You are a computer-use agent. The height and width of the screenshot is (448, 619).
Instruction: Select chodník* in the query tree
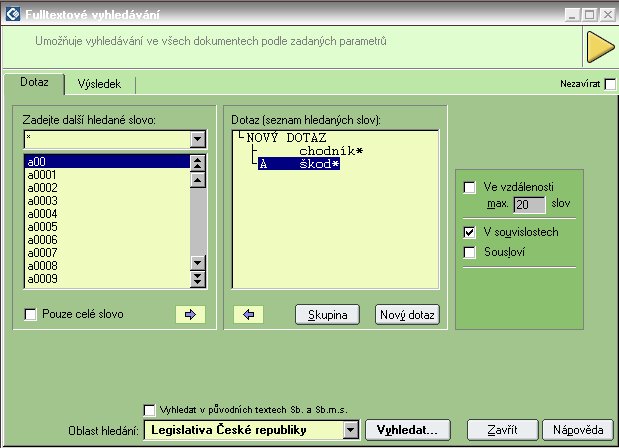[331, 151]
